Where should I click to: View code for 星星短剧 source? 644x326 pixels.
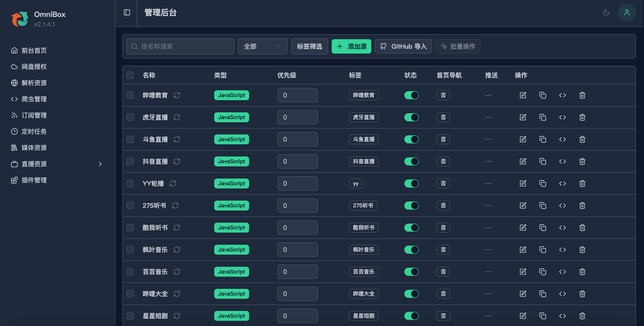(562, 316)
